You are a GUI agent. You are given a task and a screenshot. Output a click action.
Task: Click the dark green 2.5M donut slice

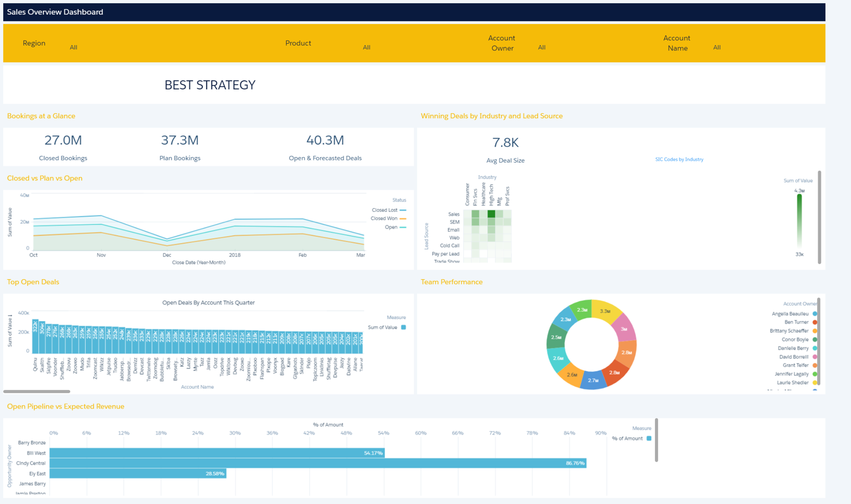point(556,337)
